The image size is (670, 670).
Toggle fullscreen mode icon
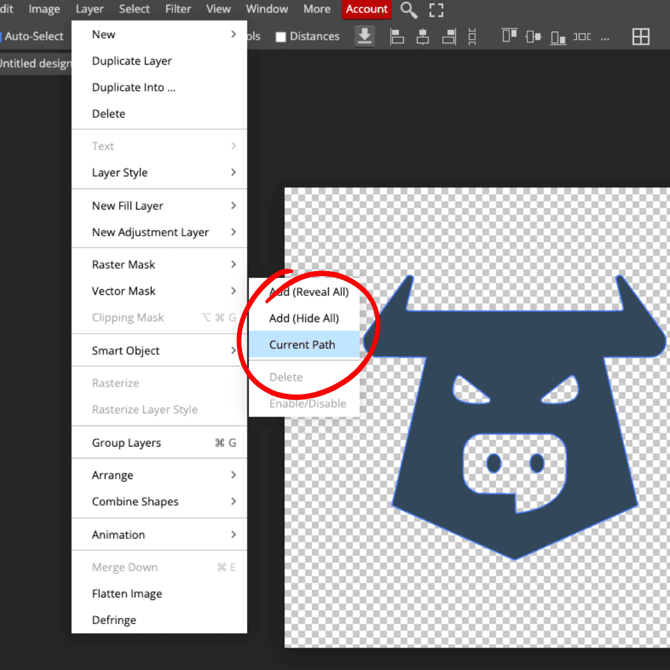pos(436,10)
